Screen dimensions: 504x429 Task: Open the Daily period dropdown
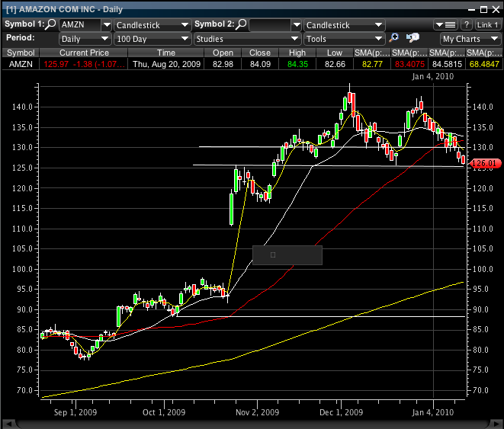click(106, 39)
